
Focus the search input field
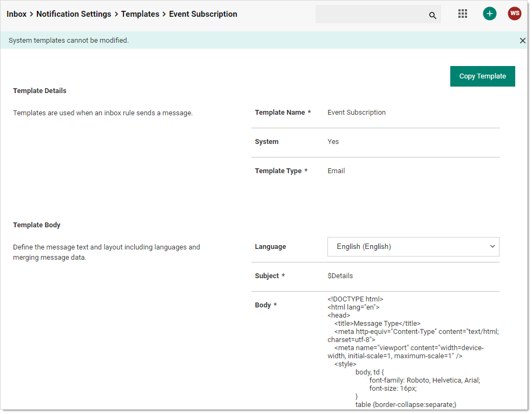click(371, 15)
